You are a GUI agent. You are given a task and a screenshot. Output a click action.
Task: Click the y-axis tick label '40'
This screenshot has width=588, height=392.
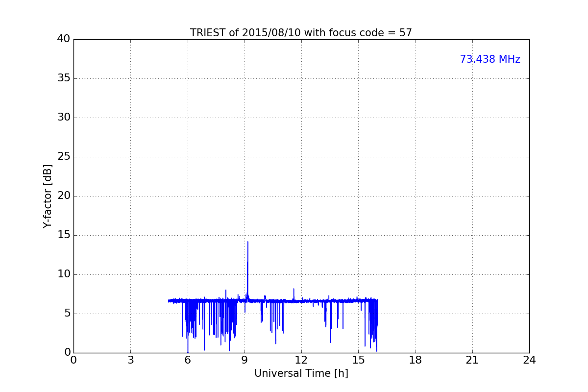[64, 39]
